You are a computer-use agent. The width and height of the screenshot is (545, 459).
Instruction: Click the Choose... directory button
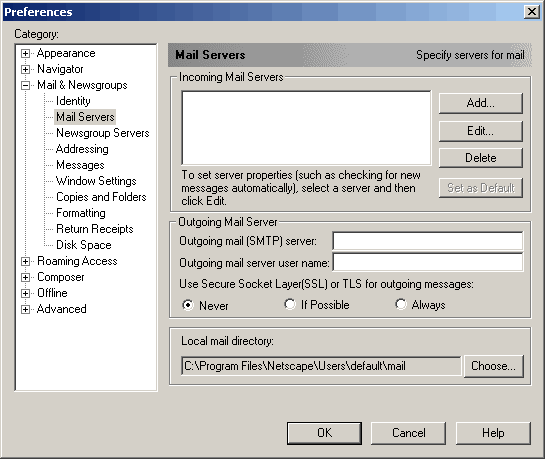[493, 366]
